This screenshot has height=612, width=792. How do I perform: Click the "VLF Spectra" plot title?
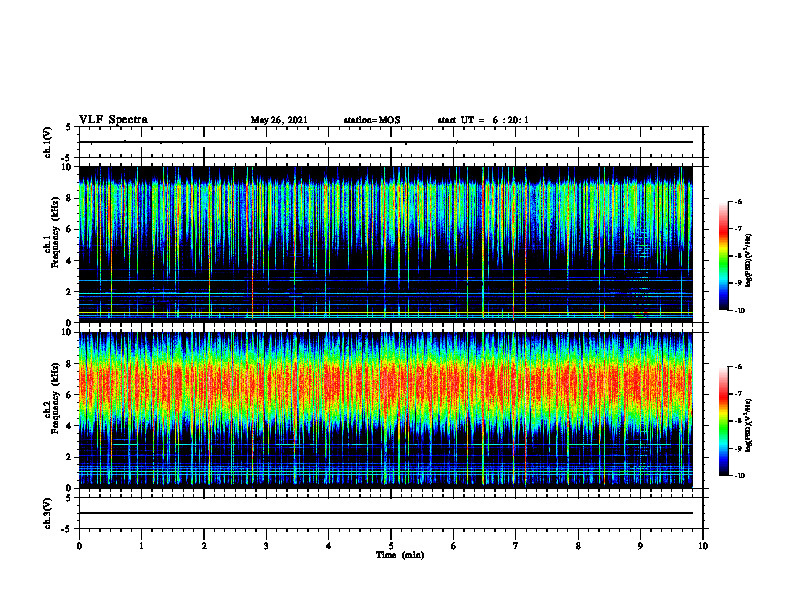(113, 120)
